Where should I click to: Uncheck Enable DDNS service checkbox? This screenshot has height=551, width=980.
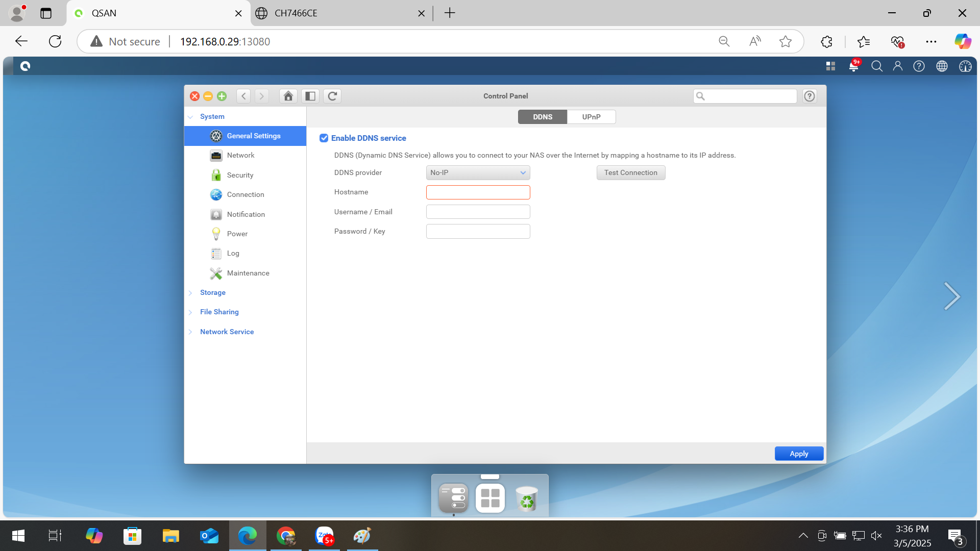(x=324, y=138)
